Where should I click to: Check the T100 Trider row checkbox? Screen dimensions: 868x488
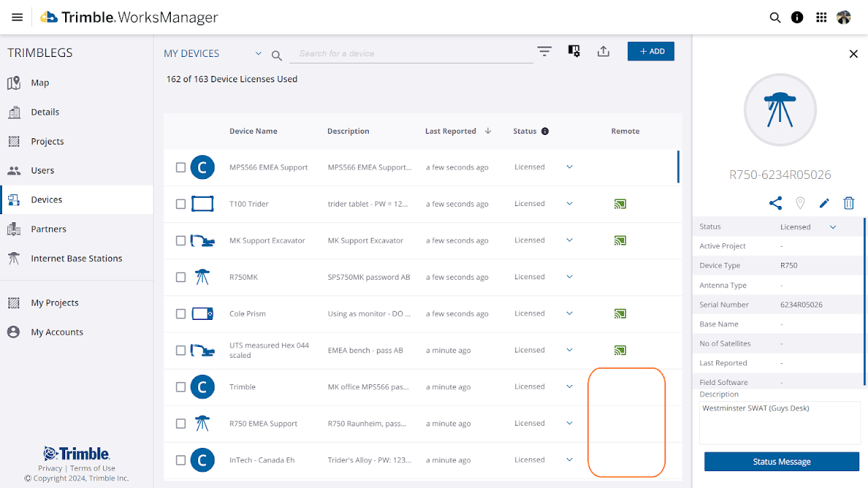coord(181,204)
